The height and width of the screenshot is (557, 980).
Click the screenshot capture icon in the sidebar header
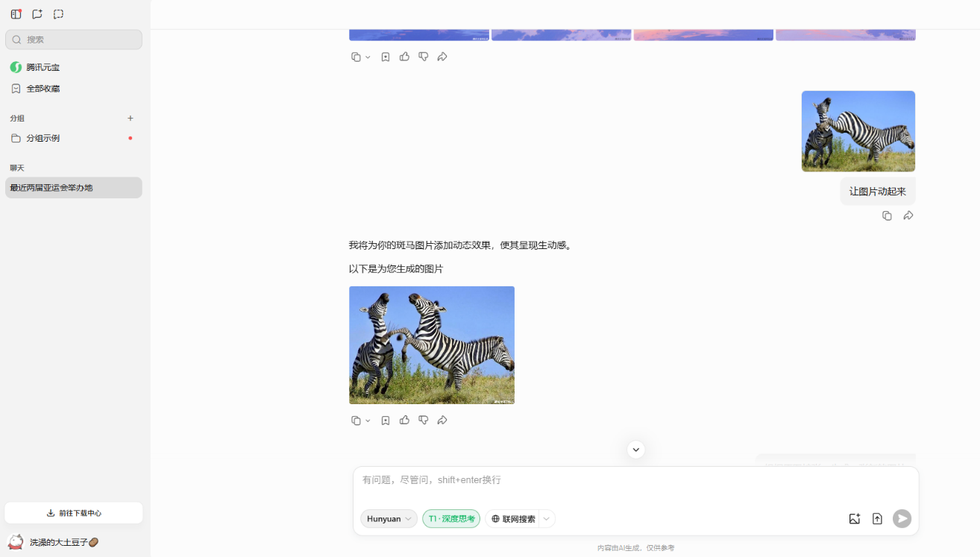59,14
